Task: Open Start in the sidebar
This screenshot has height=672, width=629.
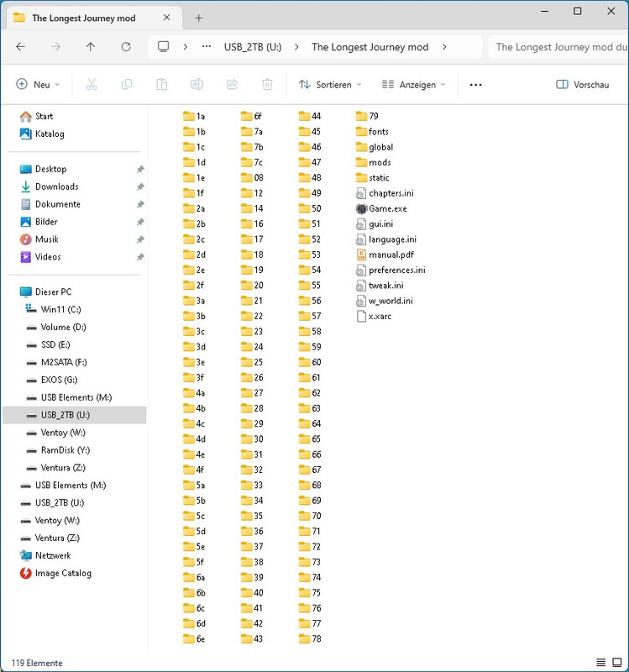Action: tap(36, 116)
